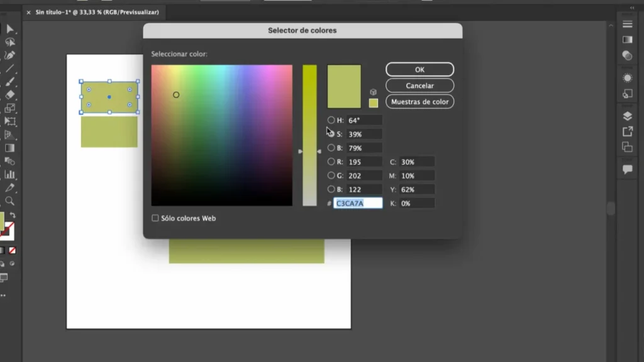Click the Cancelar button
This screenshot has height=362, width=644.
(419, 85)
